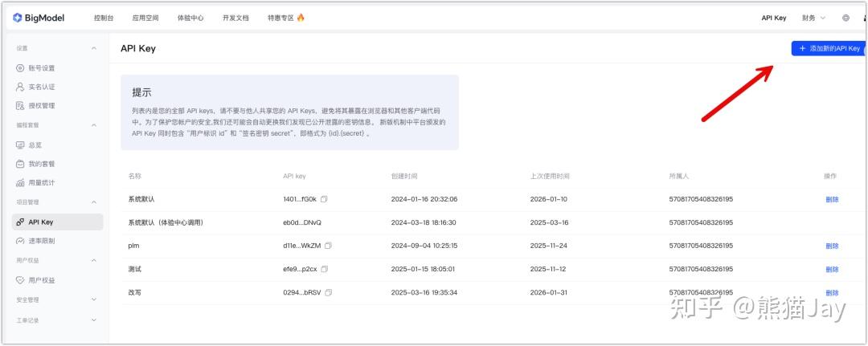The height and width of the screenshot is (346, 868).
Task: Collapse the 设置 sidebar section
Action: (x=93, y=49)
